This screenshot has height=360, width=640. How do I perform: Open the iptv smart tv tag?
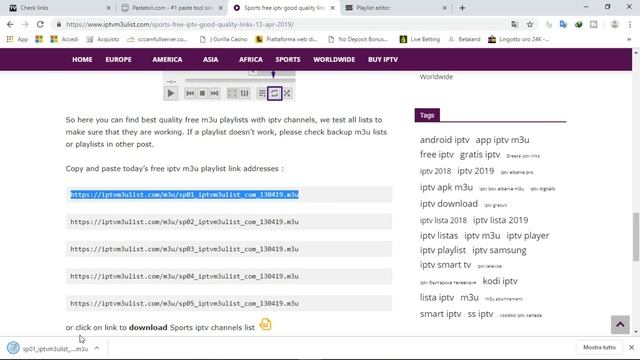coord(445,264)
